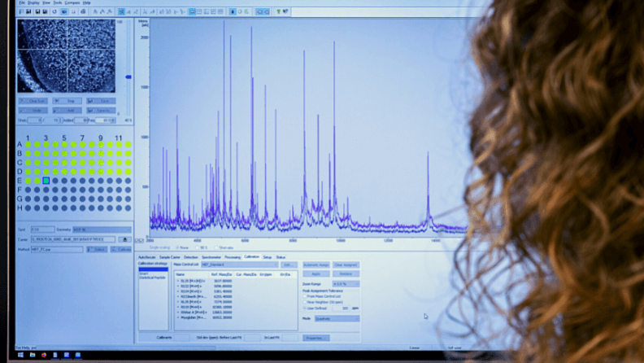
Task: Select Statistical Peptide calibration strategy
Action: (x=152, y=278)
